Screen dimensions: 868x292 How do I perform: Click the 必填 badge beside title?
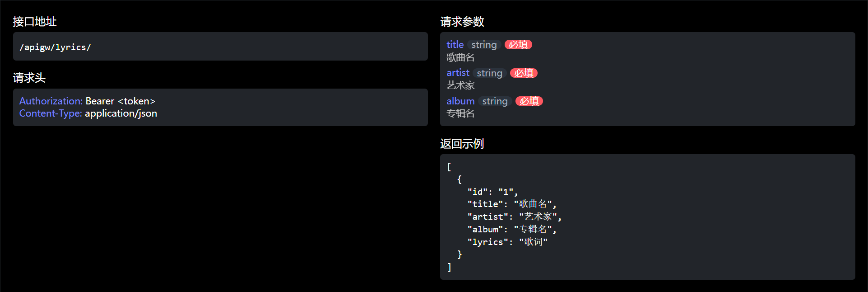click(x=518, y=45)
